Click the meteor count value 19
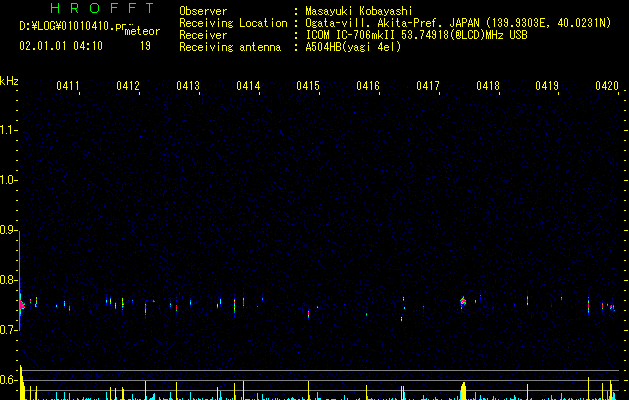629x400 pixels. pos(145,46)
